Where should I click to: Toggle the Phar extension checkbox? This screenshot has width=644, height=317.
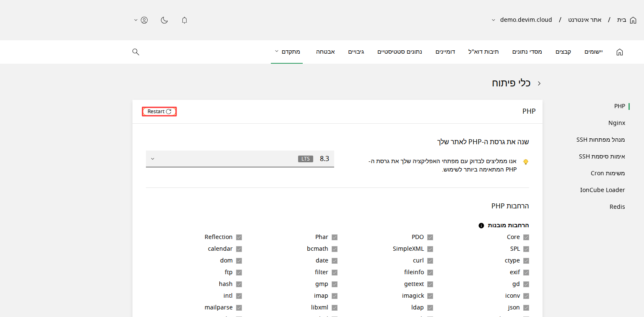pyautogui.click(x=335, y=237)
